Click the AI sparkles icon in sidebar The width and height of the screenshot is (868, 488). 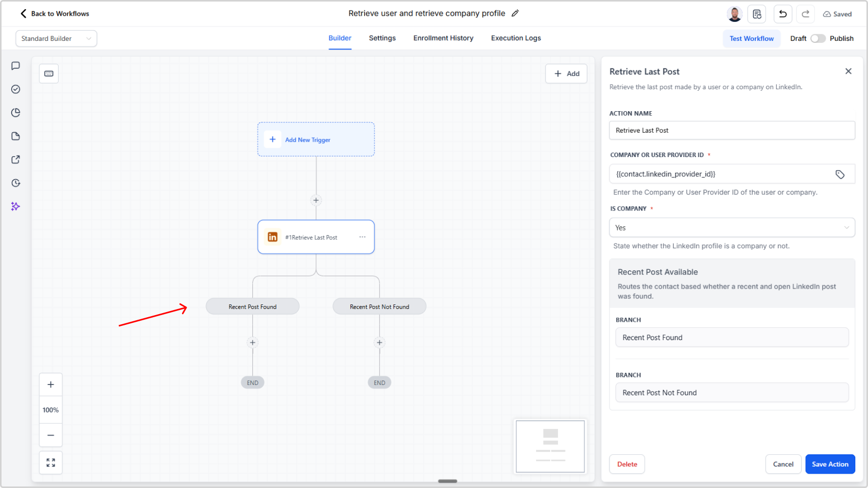[x=15, y=206]
